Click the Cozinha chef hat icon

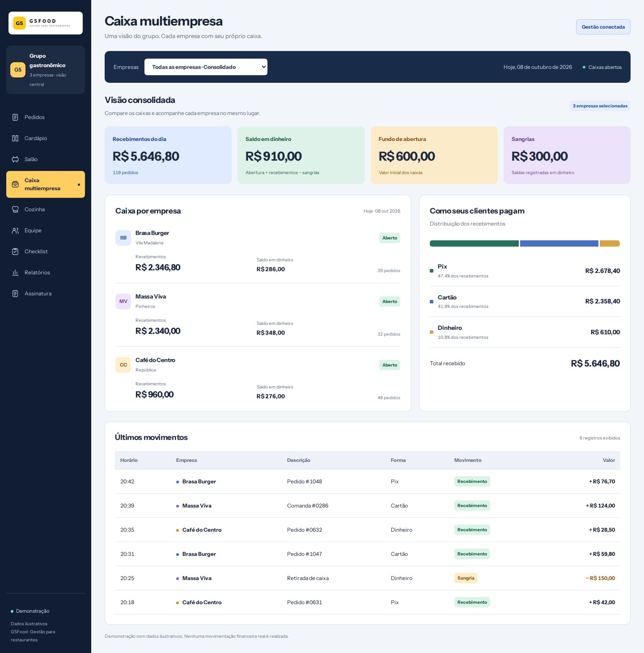[x=15, y=209]
